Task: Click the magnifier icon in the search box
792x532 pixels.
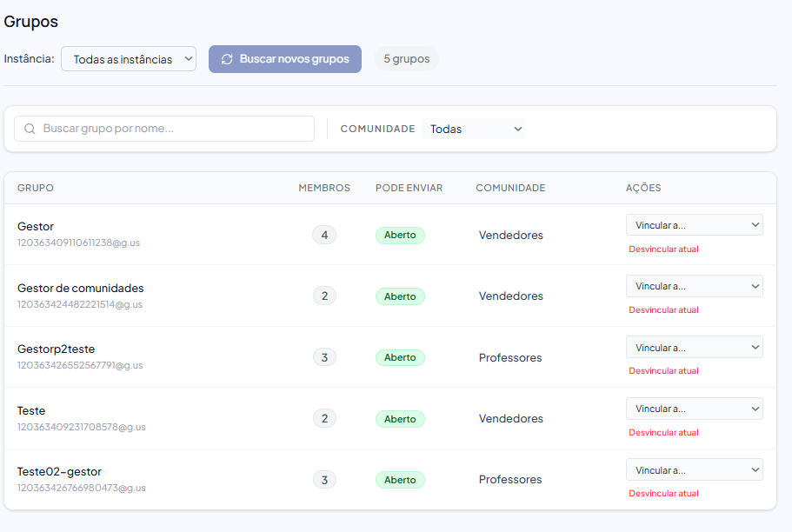Action: click(30, 129)
